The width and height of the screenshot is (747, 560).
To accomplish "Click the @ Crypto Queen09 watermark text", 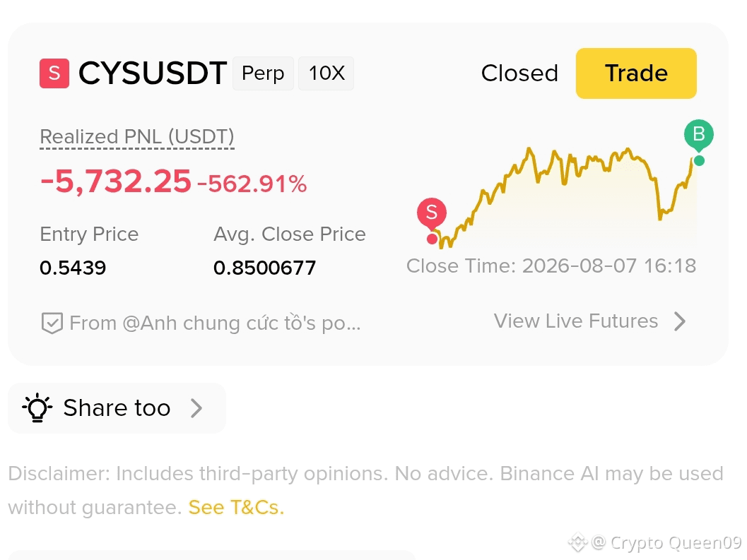I will pyautogui.click(x=666, y=542).
